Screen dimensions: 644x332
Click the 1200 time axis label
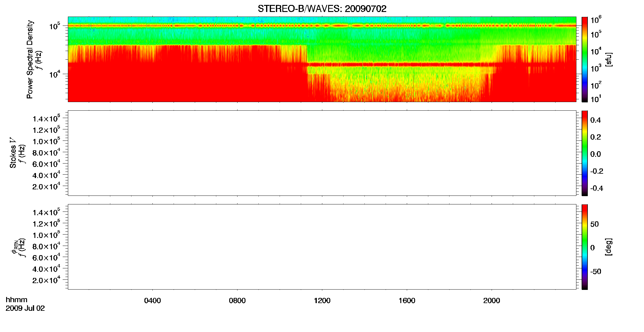tap(322, 301)
